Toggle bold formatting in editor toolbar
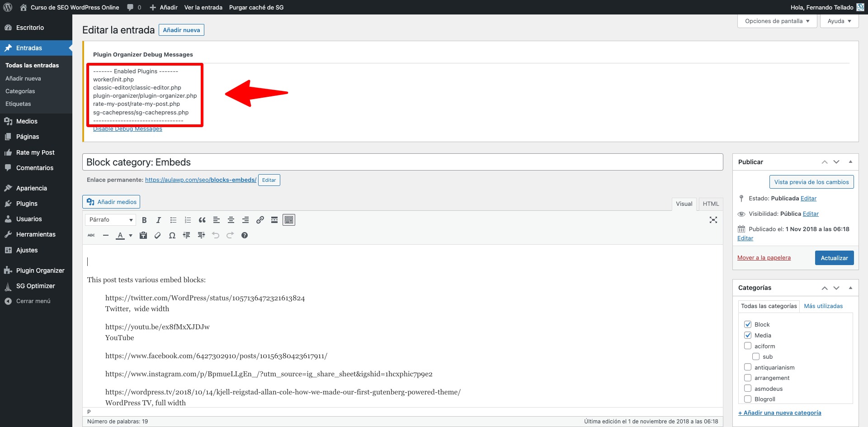Viewport: 868px width, 427px height. pos(144,220)
